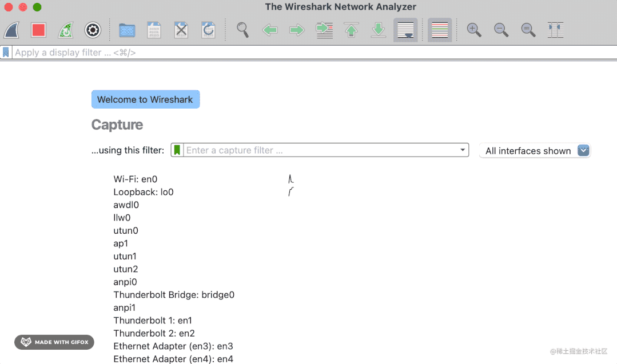Jump to the first packet

click(x=352, y=30)
